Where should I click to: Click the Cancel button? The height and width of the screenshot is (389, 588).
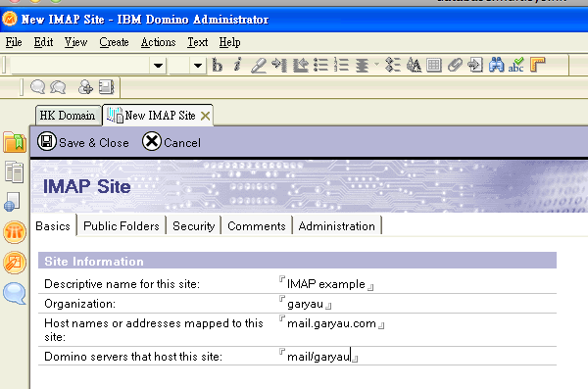pos(171,142)
